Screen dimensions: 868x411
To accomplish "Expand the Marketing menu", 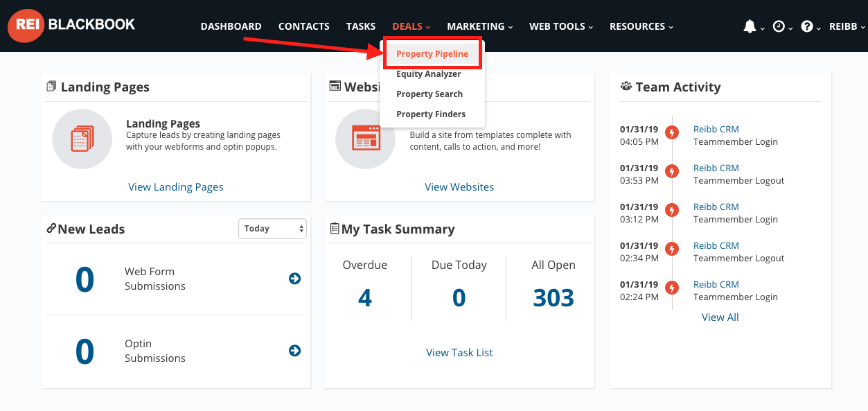I will click(x=480, y=26).
